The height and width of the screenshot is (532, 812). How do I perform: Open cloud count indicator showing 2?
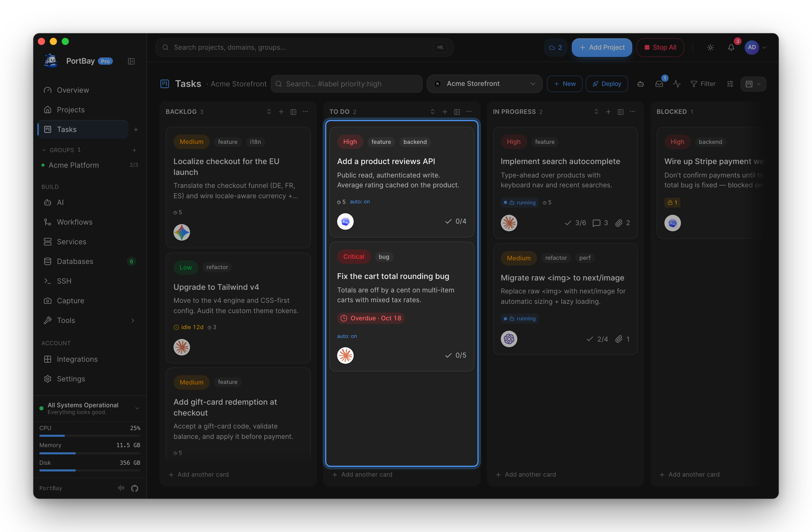pos(555,47)
